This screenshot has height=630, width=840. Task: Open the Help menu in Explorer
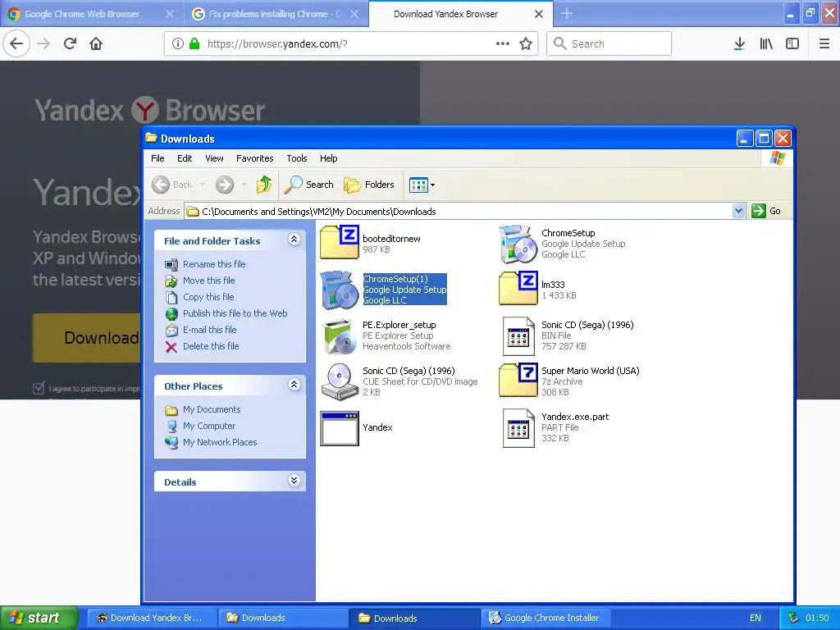coord(328,158)
